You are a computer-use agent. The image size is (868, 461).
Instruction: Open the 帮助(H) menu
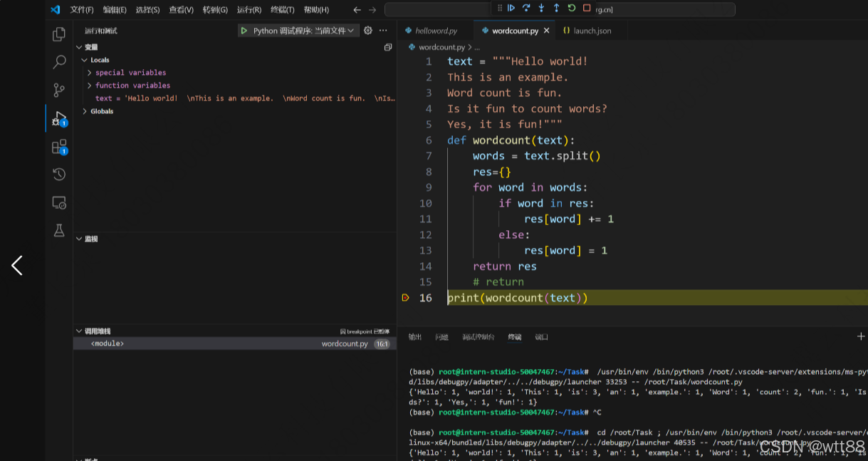tap(316, 10)
